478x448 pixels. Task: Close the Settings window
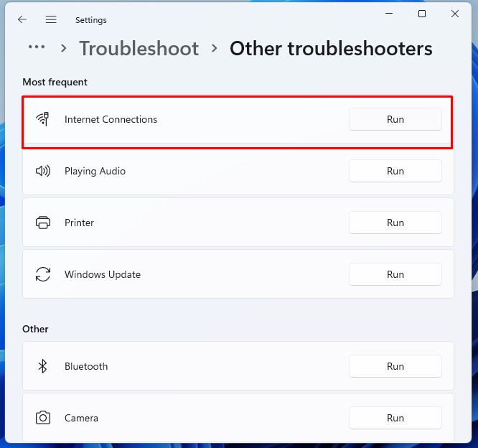[455, 14]
